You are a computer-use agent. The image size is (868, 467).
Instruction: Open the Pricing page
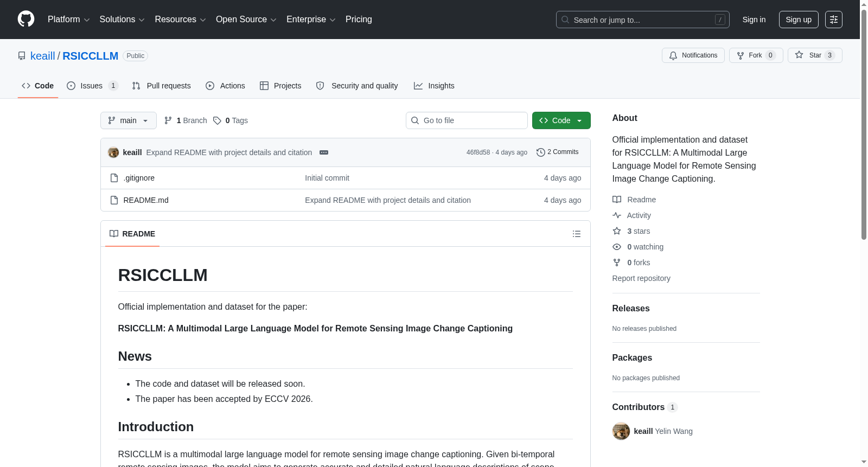click(x=359, y=20)
